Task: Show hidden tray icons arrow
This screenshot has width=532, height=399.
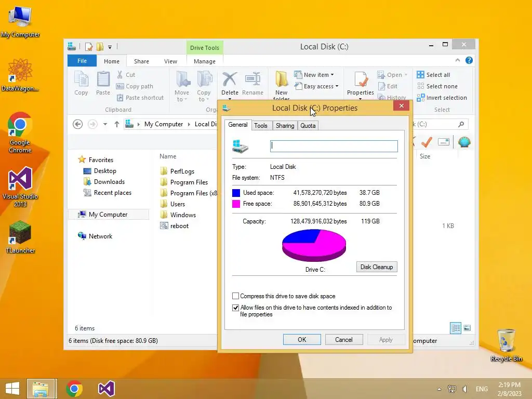Action: point(440,389)
